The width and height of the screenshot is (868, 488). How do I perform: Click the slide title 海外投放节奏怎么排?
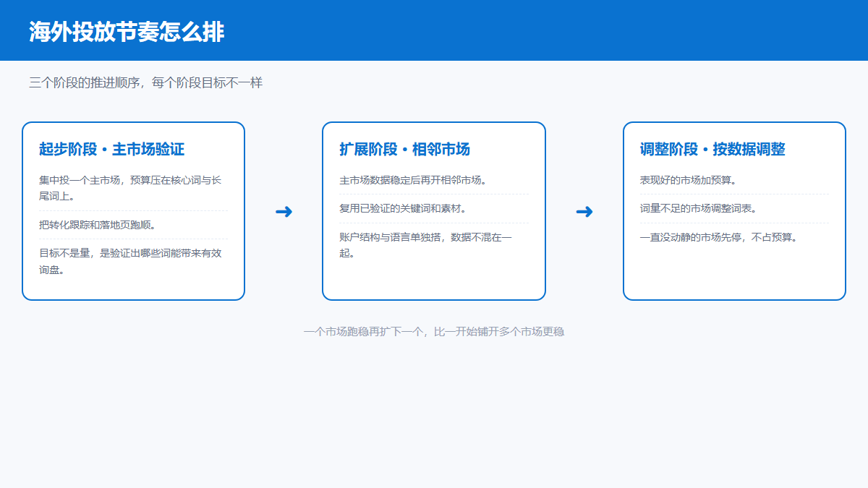point(127,32)
